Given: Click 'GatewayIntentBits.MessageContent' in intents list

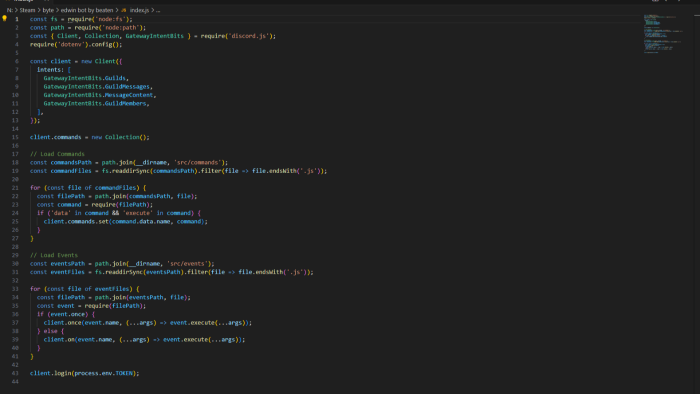Looking at the screenshot, I should pyautogui.click(x=98, y=95).
